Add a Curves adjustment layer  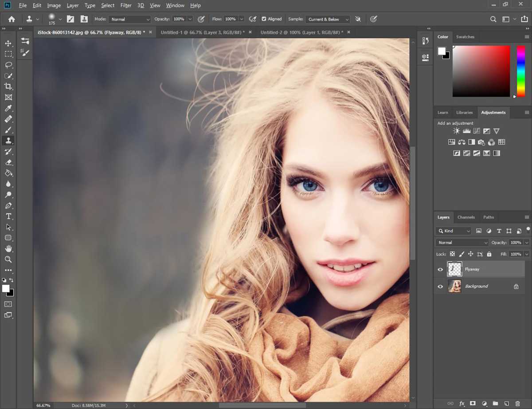point(476,131)
